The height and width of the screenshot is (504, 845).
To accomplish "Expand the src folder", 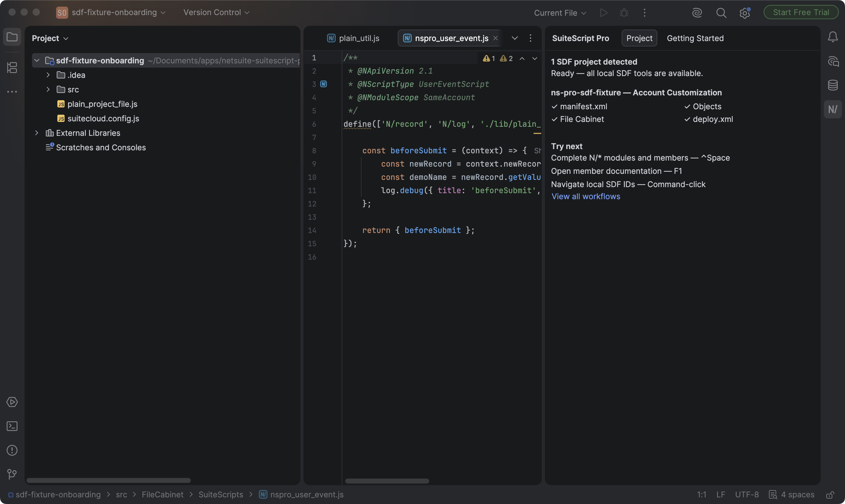I will tap(48, 89).
